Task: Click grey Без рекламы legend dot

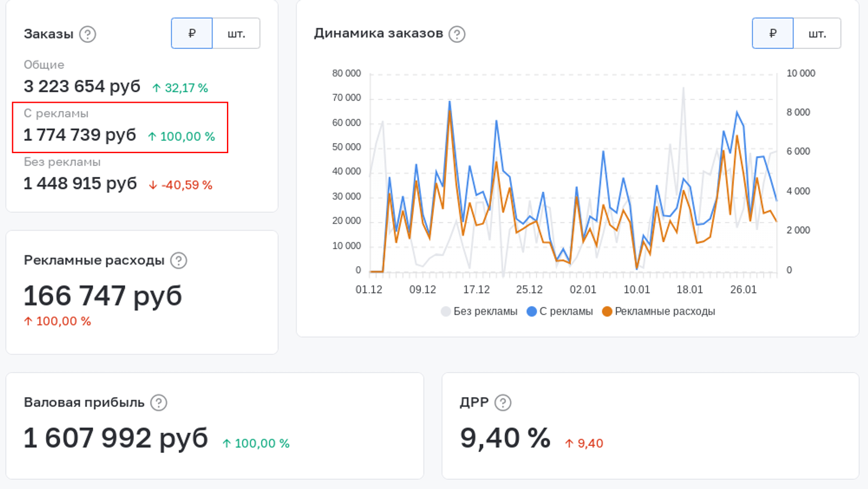Action: click(x=446, y=312)
